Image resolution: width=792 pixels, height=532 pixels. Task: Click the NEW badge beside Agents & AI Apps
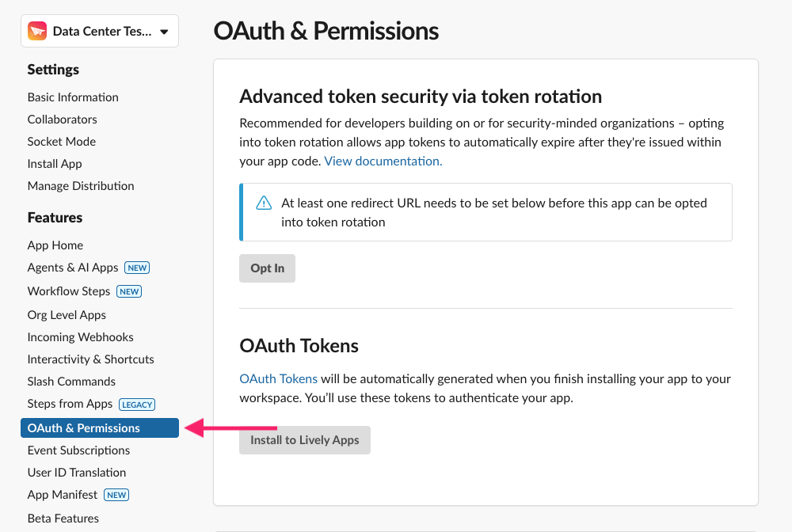point(137,268)
